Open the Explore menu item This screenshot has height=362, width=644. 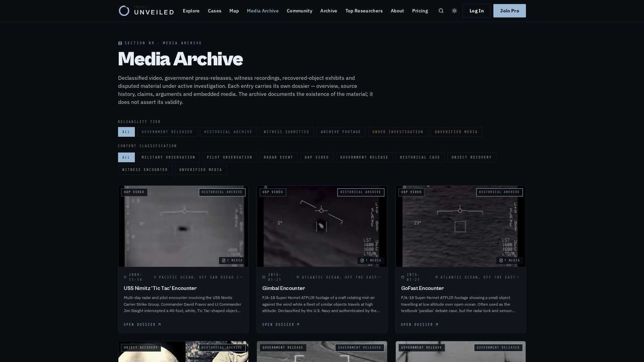pos(191,11)
